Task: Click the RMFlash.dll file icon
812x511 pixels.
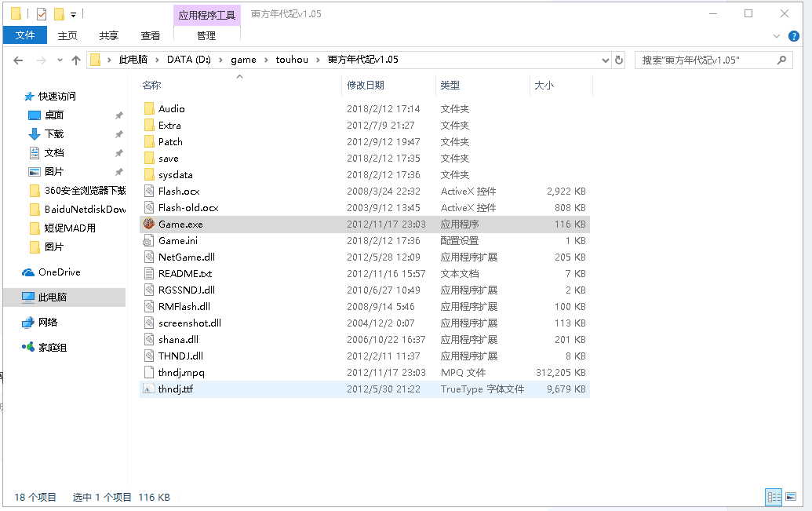Action: tap(149, 307)
